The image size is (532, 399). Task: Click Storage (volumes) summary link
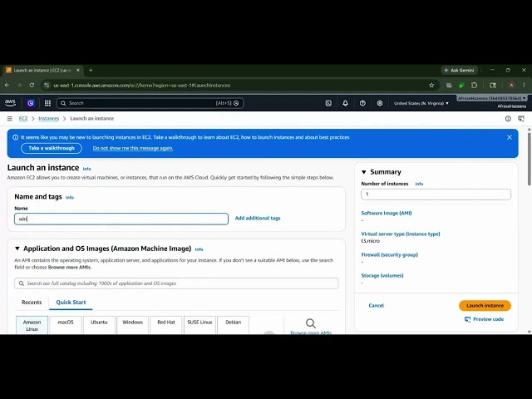tap(382, 275)
